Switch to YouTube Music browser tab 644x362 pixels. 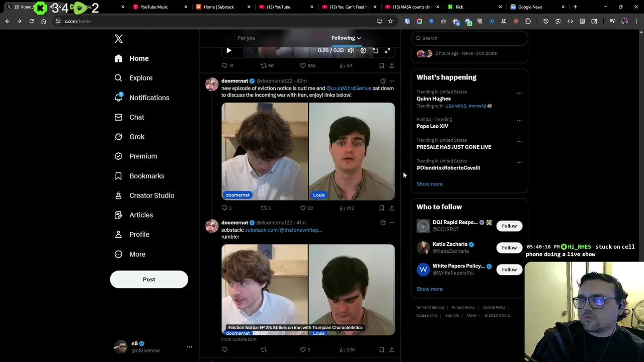coord(160,7)
